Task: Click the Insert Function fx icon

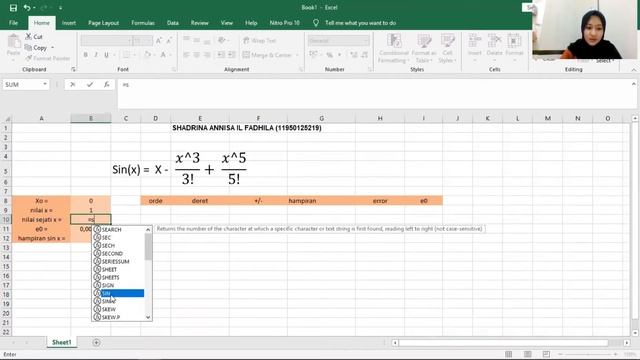Action: click(107, 84)
